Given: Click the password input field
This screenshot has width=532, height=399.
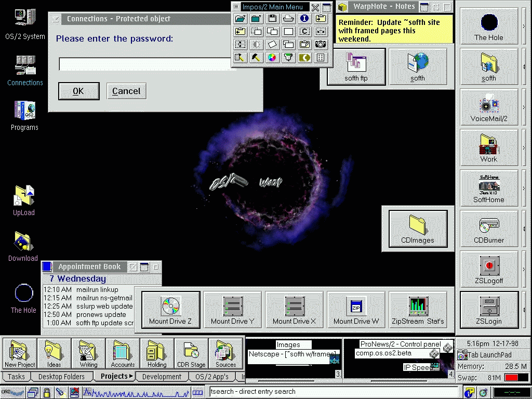Looking at the screenshot, I should point(147,64).
